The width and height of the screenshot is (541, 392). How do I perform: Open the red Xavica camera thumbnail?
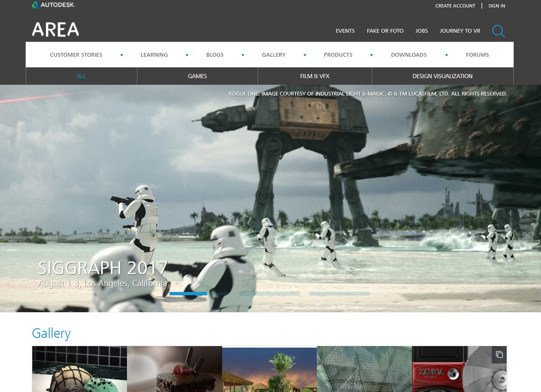tap(459, 369)
